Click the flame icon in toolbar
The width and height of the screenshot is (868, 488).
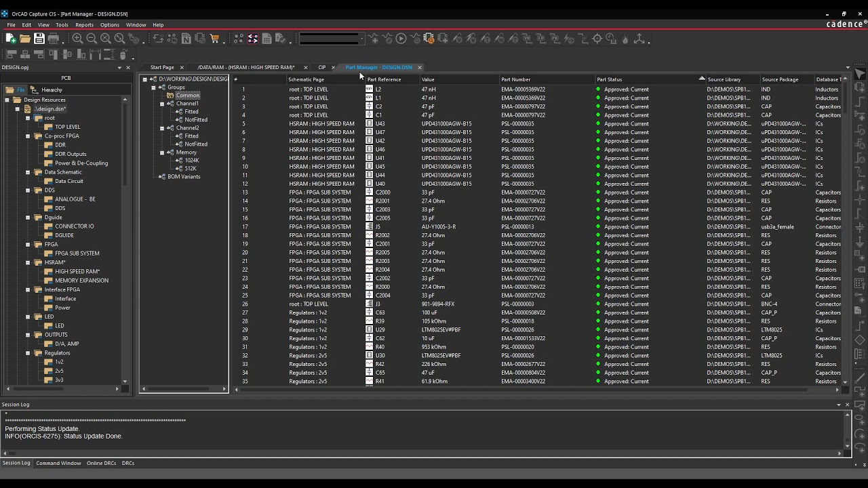tap(625, 39)
